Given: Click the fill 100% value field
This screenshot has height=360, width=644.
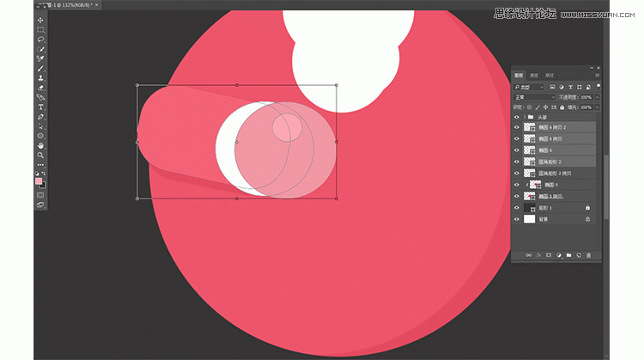Looking at the screenshot, I should pos(586,107).
